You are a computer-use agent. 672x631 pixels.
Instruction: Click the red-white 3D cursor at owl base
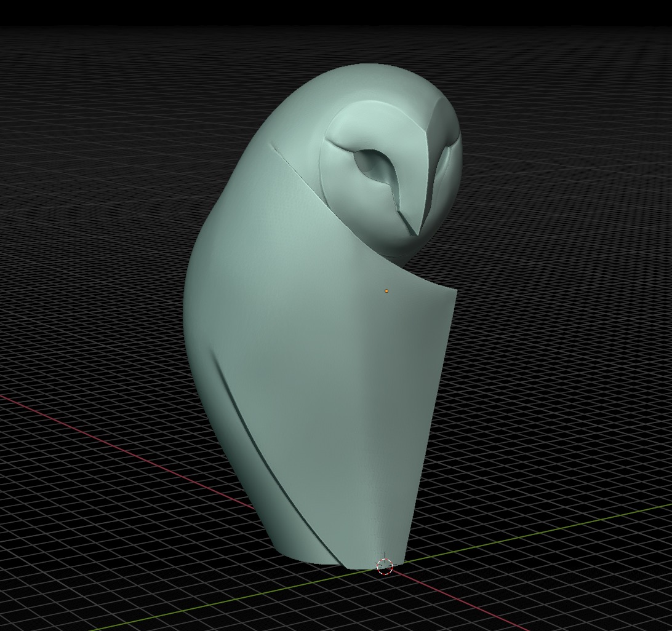coord(385,566)
